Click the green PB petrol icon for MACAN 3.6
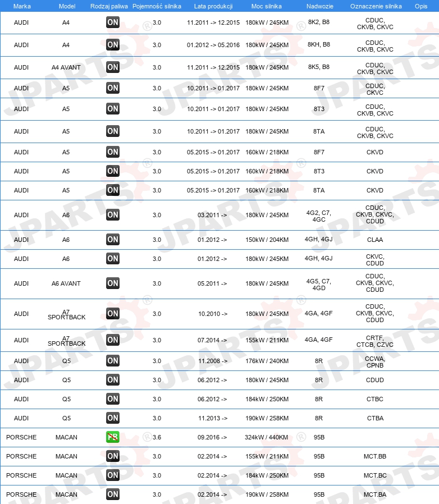The height and width of the screenshot is (504, 439). [113, 437]
